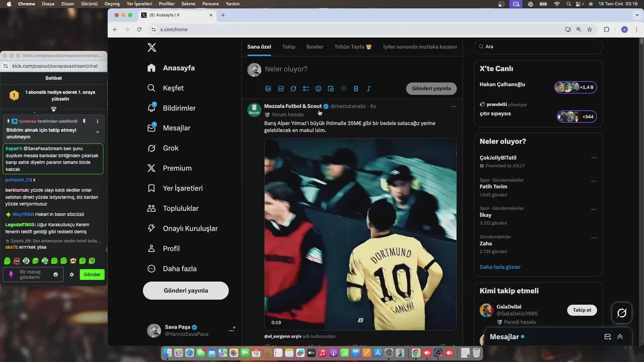This screenshot has height=362, width=644.
Task: Open Finder from the Dock
Action: [x=168, y=353]
